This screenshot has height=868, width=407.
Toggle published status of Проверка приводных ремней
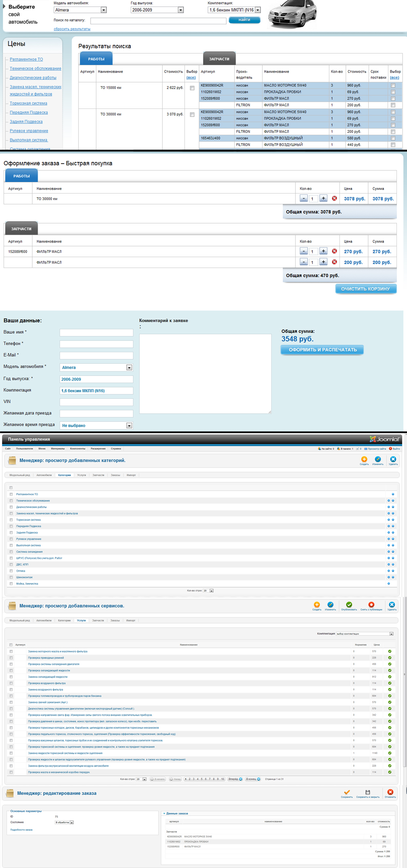coord(390,658)
